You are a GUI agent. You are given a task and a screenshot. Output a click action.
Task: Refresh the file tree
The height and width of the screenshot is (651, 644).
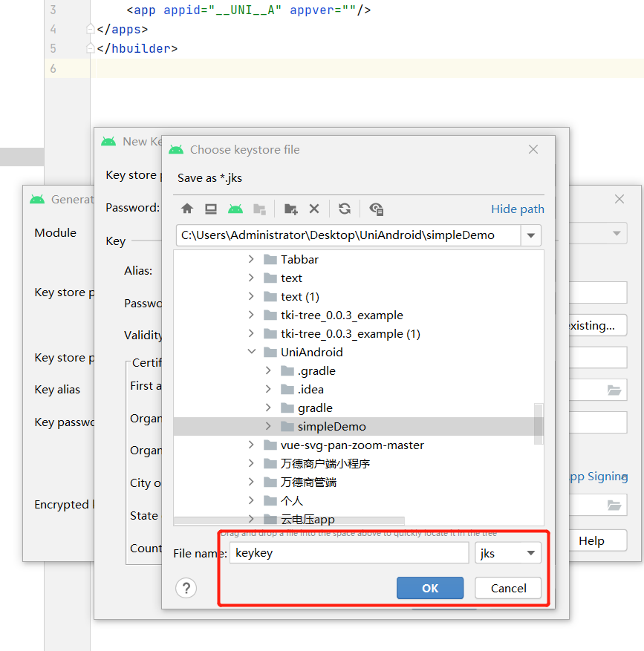pos(345,209)
